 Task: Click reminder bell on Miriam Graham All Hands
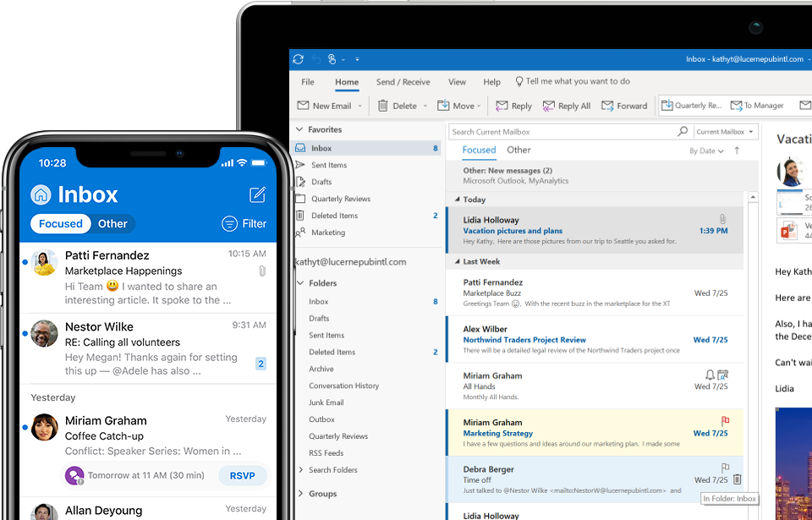(710, 375)
